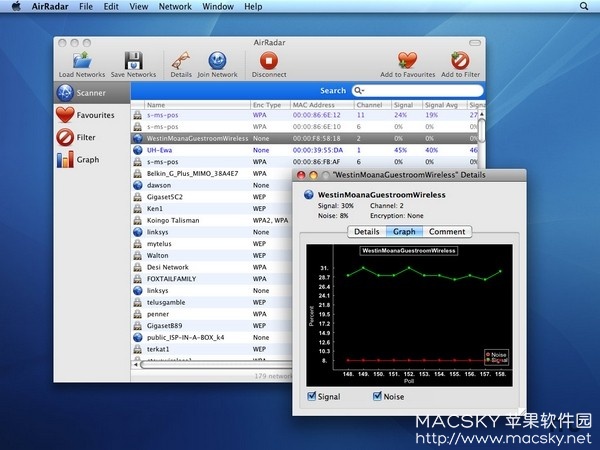Click the globe icon of dawson row
Viewport: 600px width, 450px height.
click(x=138, y=185)
